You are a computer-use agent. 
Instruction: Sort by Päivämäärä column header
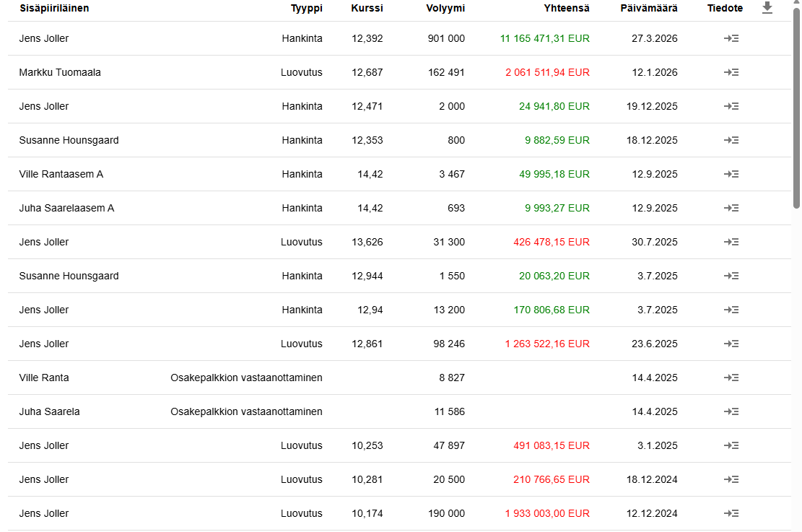648,8
